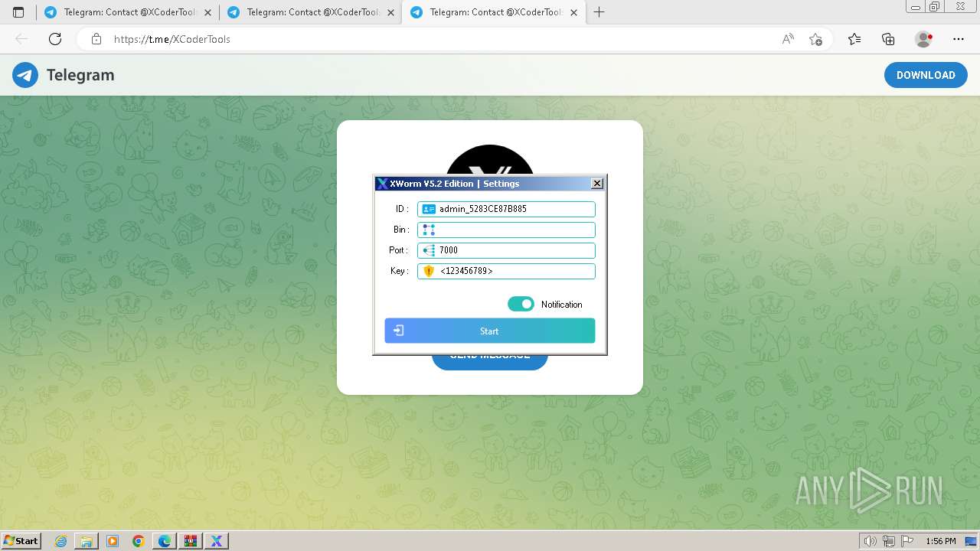This screenshot has height=551, width=980.
Task: Click the address bar URL t.me/XCoderTools
Action: click(x=172, y=39)
